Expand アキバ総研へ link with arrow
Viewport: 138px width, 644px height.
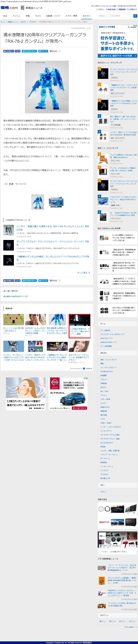(x=130, y=627)
